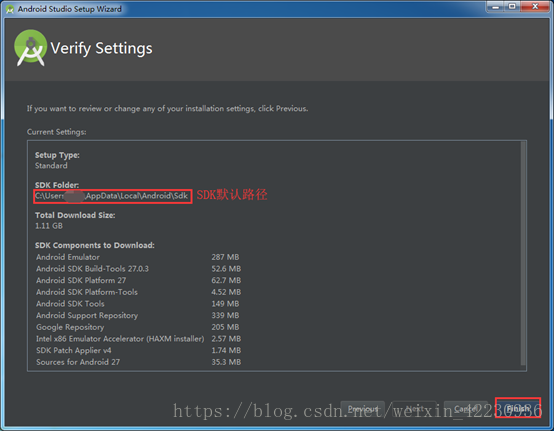This screenshot has width=554, height=431.
Task: Select 'Sources for Android 27' row
Action: coord(138,362)
